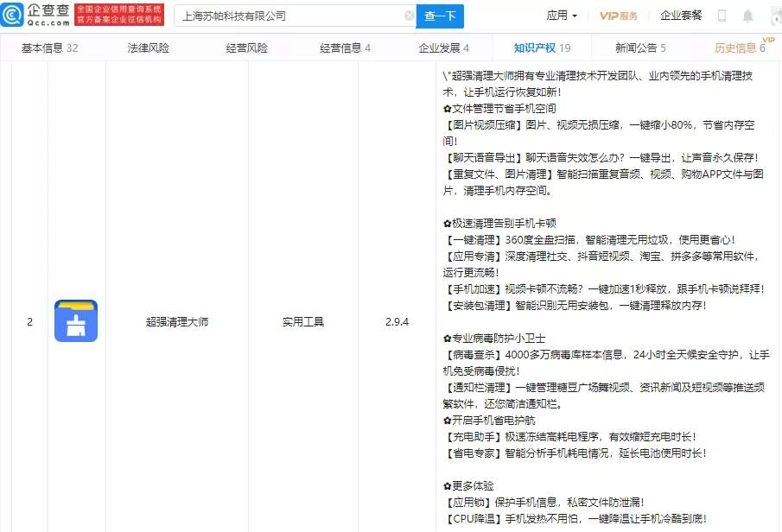Viewport: 782px width, 532px height.
Task: Expand the 应用 dropdown
Action: [562, 16]
